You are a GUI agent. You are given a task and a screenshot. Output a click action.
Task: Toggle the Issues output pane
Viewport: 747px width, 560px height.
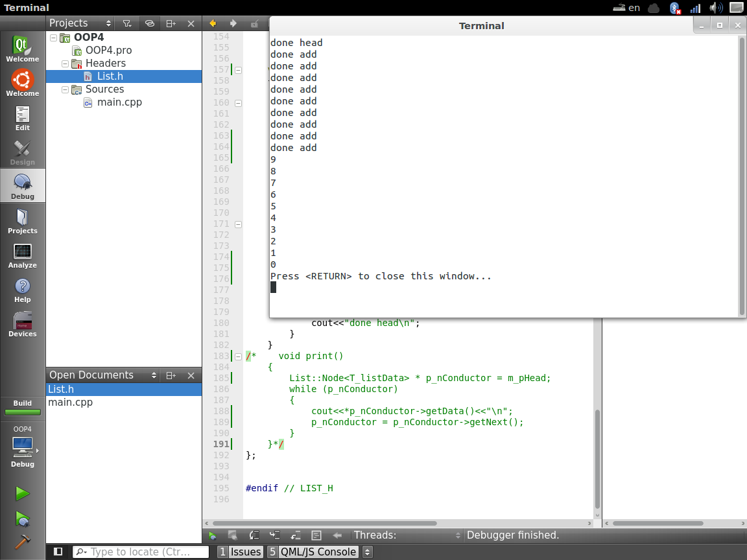(x=240, y=552)
